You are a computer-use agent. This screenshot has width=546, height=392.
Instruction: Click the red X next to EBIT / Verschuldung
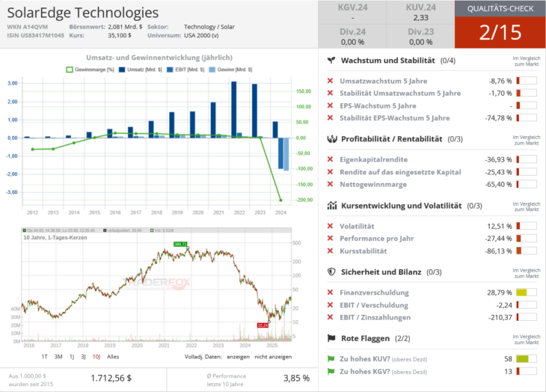(x=330, y=305)
